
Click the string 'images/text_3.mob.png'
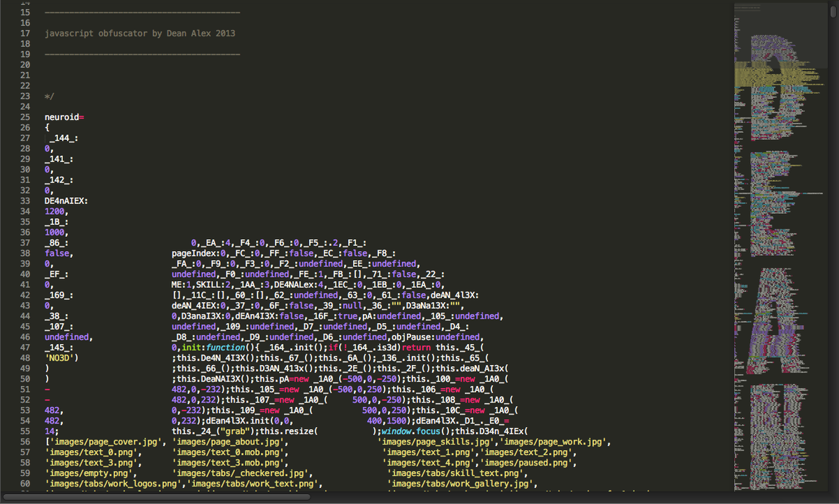pos(226,463)
